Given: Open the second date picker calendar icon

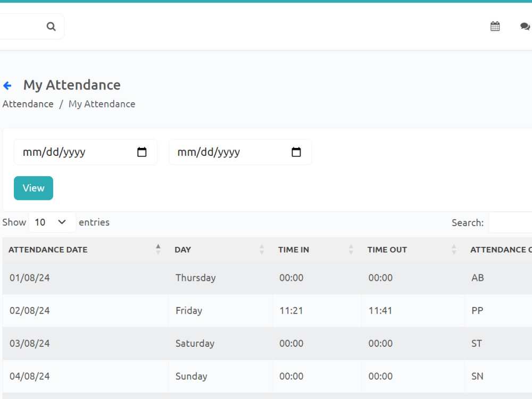Looking at the screenshot, I should (296, 152).
